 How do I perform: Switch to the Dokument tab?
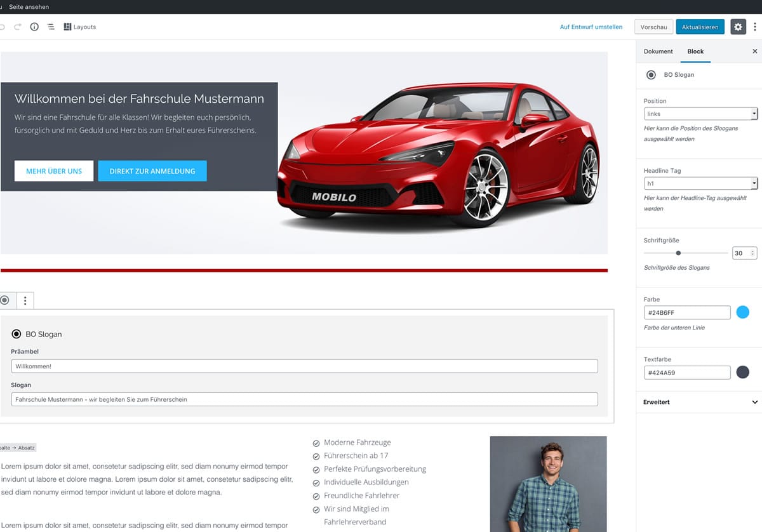click(x=658, y=51)
